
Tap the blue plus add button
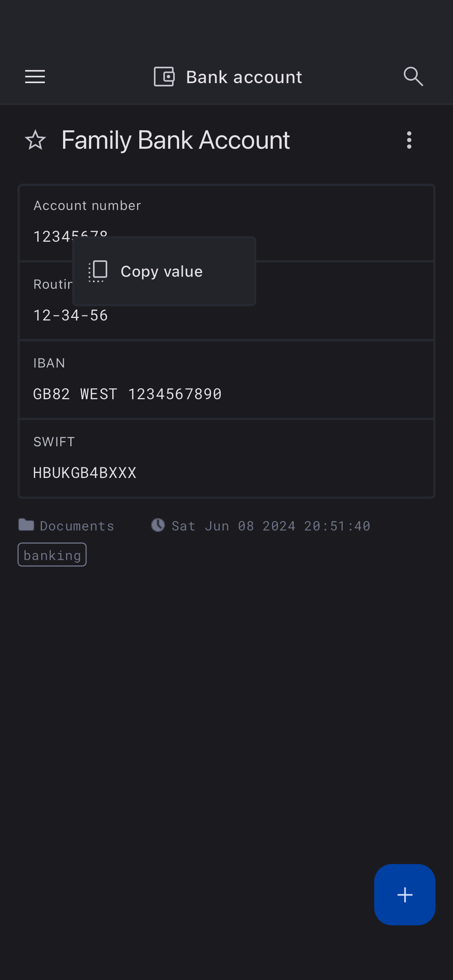404,895
